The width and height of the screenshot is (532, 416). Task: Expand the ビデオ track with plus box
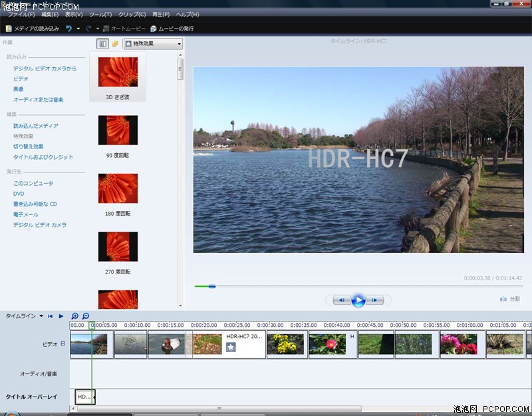coord(63,344)
